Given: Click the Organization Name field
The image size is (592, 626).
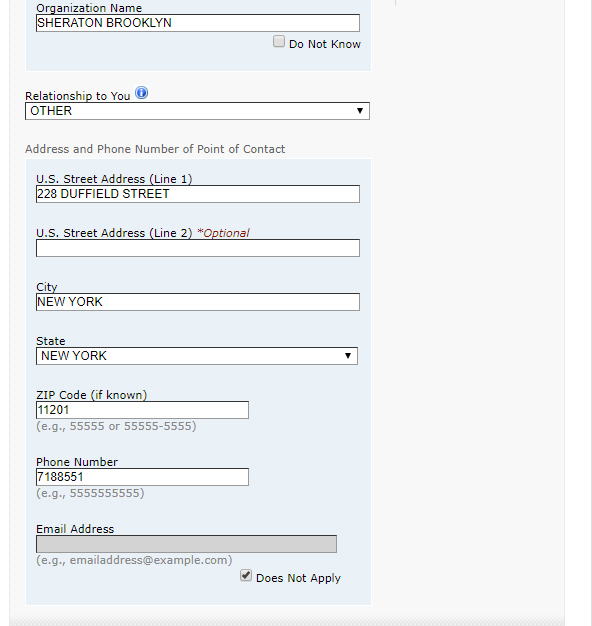Looking at the screenshot, I should [198, 23].
